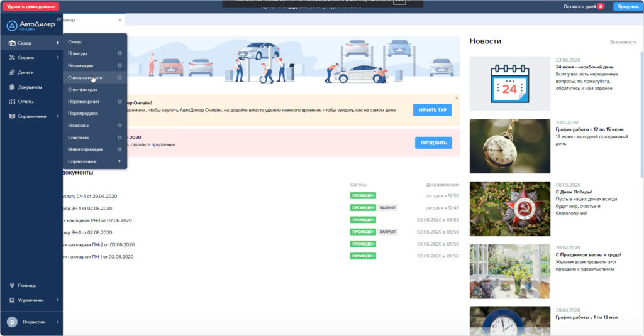Image resolution: width=644 pixels, height=336 pixels.
Task: Close the tour banner with its X
Action: coord(457,98)
